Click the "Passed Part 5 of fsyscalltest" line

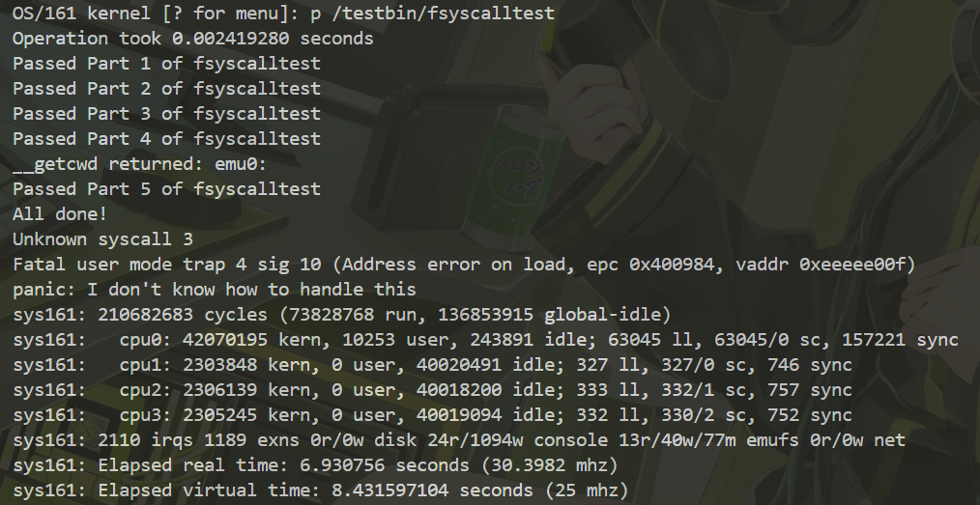click(x=166, y=188)
